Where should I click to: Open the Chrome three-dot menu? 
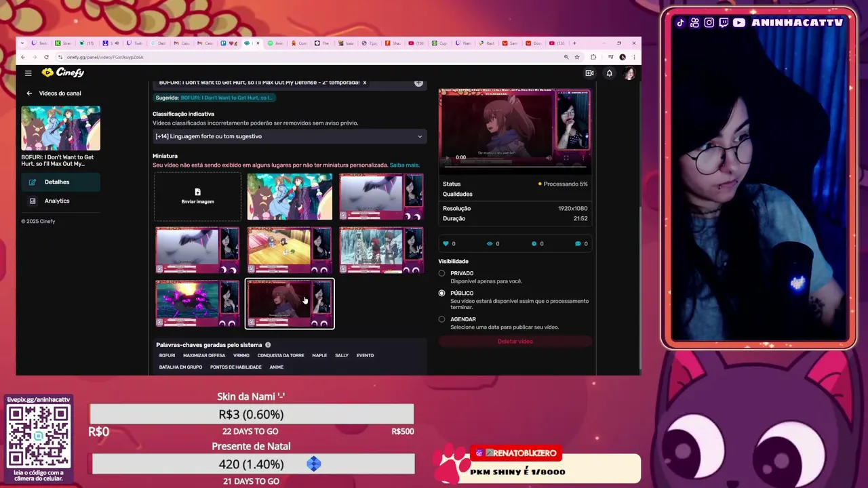coord(634,57)
